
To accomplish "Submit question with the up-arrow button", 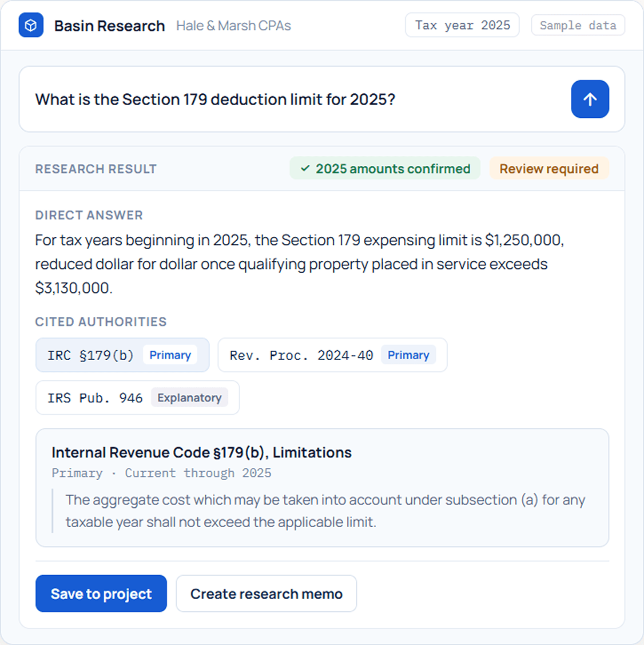I will [590, 99].
